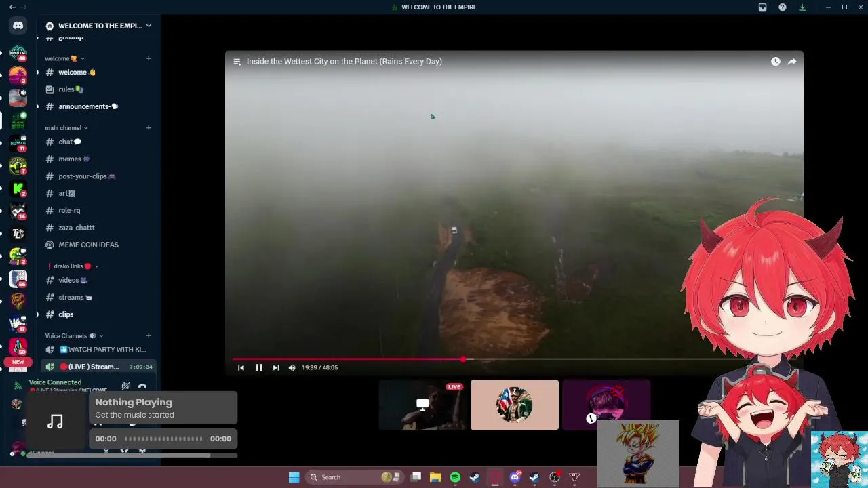Viewport: 868px width, 488px height.
Task: Open the red server icon with badge 50
Action: (x=18, y=346)
